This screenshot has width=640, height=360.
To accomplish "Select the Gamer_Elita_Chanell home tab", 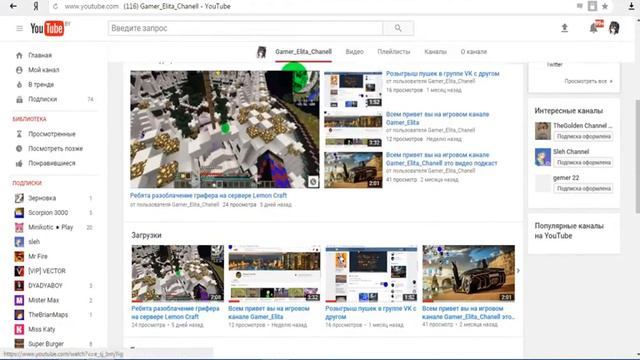I will [303, 52].
